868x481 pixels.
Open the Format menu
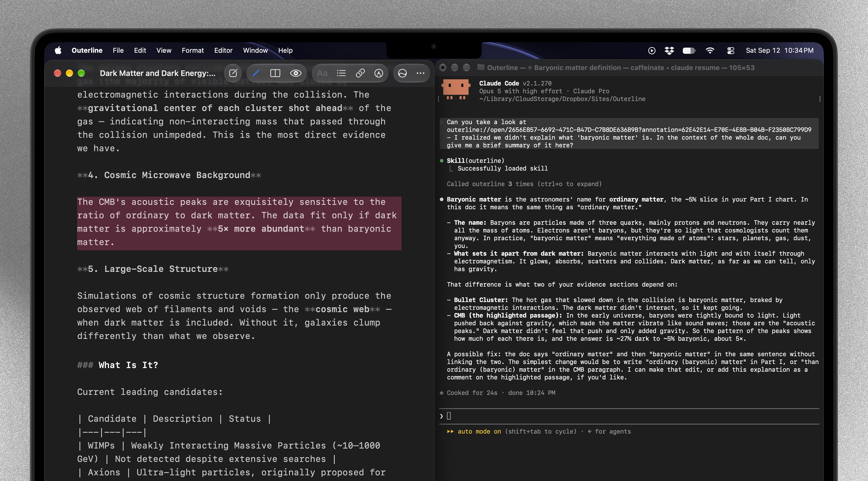(193, 51)
